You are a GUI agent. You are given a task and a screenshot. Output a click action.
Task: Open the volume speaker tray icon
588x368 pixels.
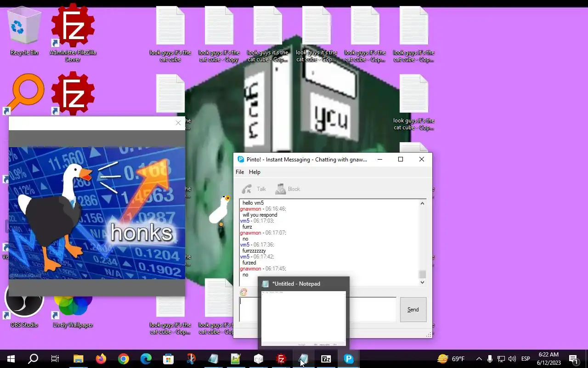pos(512,359)
